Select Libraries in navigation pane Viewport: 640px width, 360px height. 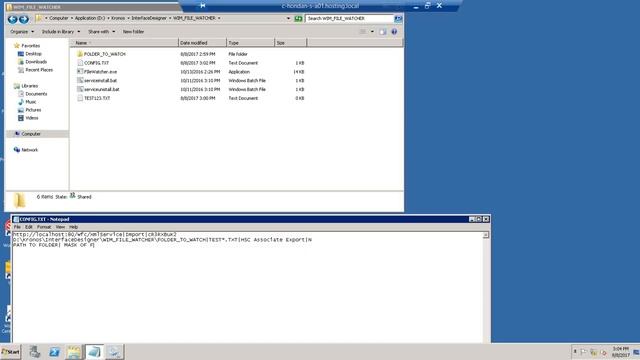click(29, 86)
